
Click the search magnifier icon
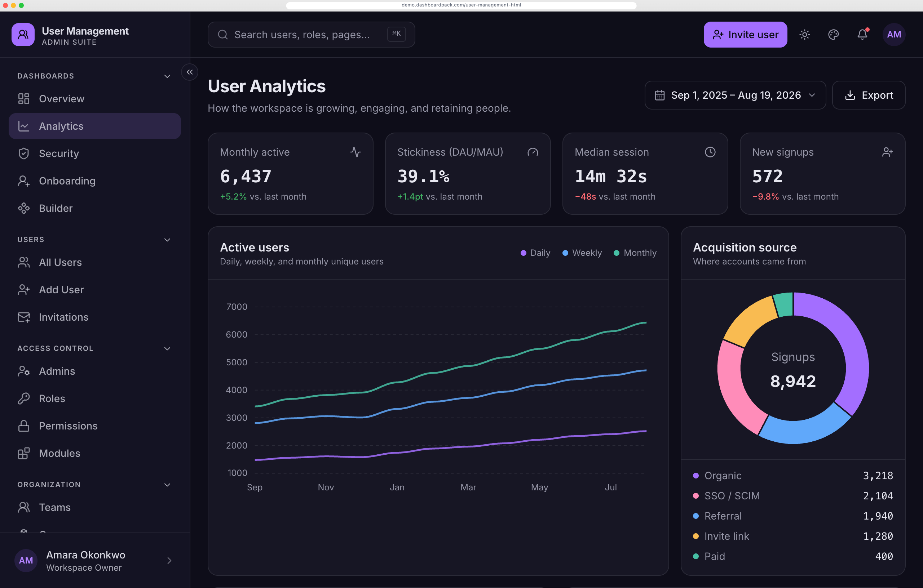click(x=223, y=35)
